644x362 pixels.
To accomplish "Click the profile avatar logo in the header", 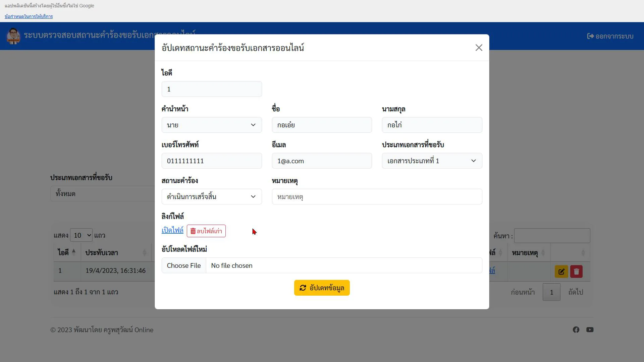I will pos(13,36).
